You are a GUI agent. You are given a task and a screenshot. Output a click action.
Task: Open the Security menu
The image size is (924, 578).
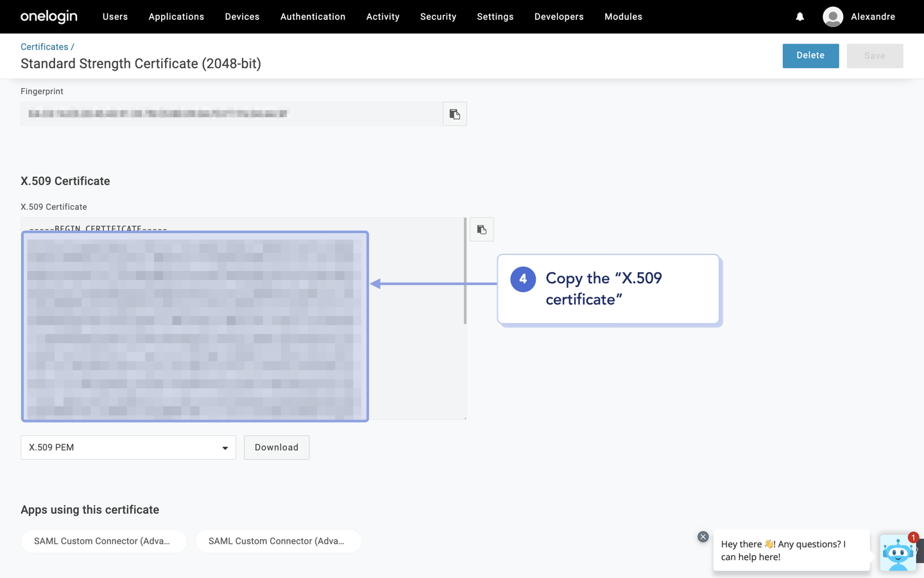[438, 17]
